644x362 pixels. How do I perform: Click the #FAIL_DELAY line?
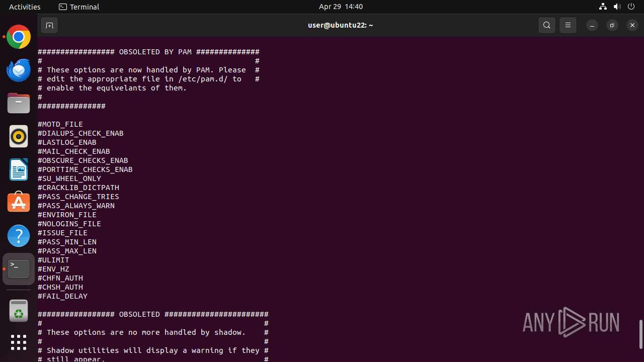pos(62,296)
